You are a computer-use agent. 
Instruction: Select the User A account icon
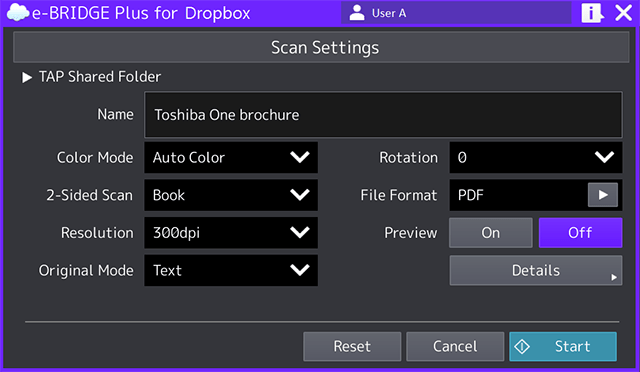click(x=357, y=13)
